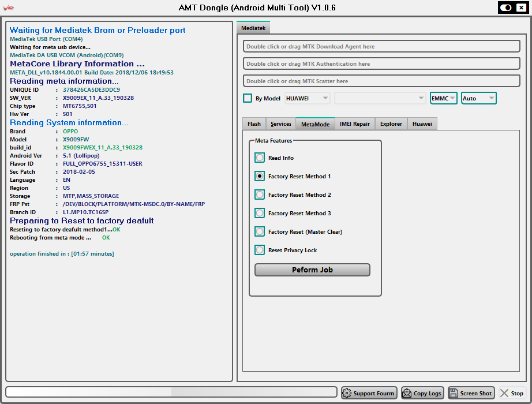Click the Screen Shot button label
Viewport: 532px width, 404px height.
click(475, 393)
